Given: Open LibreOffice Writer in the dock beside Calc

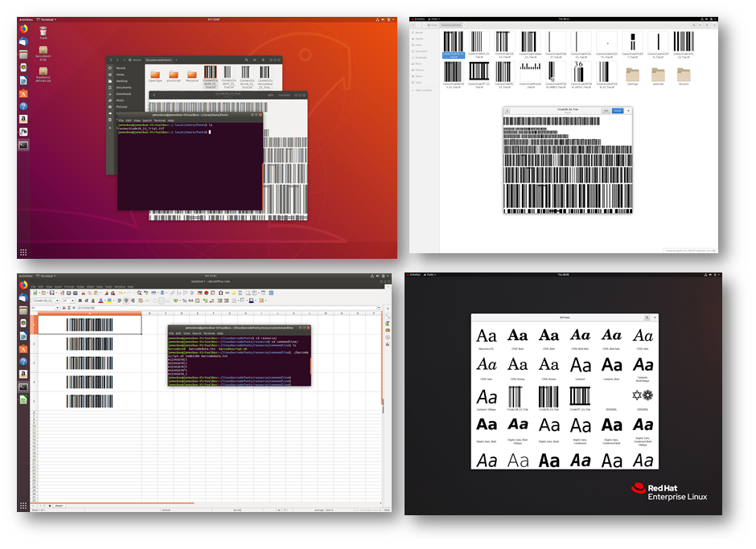Looking at the screenshot, I should coord(23,335).
